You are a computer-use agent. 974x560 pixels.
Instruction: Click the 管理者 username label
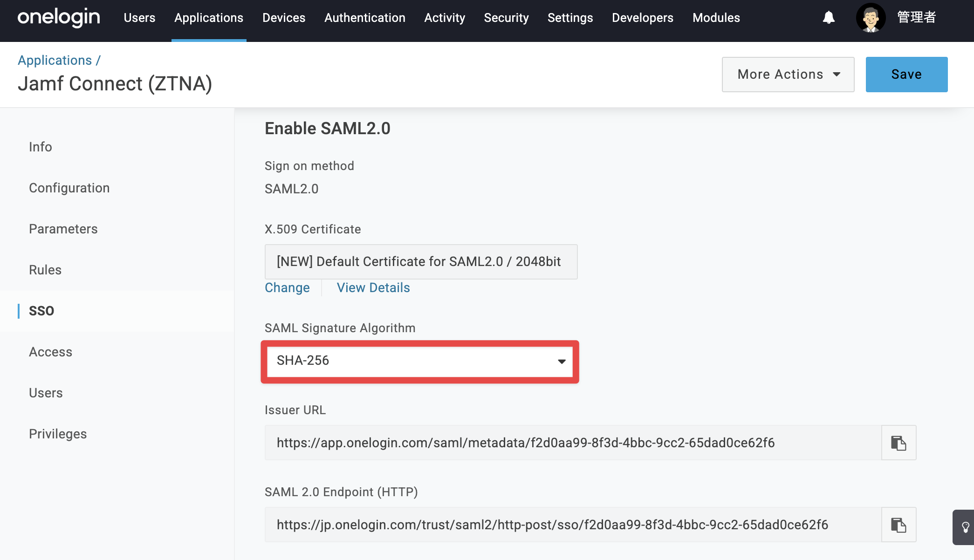point(916,18)
